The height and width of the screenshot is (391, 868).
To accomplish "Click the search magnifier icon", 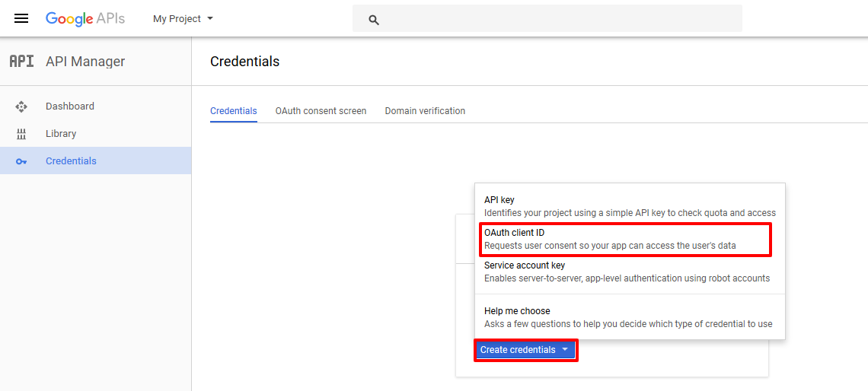I will [374, 20].
